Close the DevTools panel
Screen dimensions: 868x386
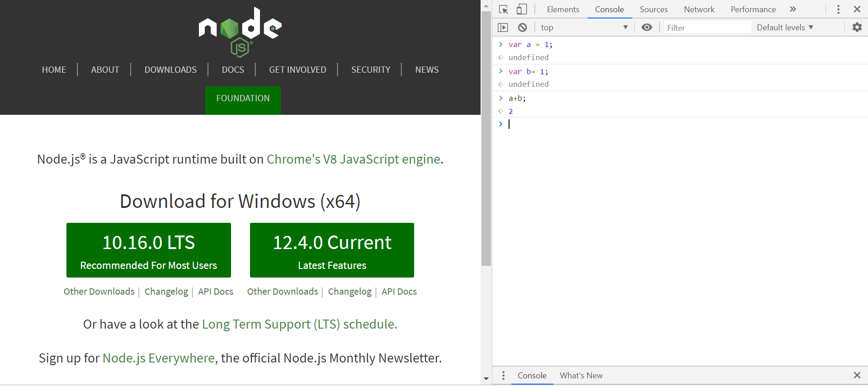click(857, 9)
